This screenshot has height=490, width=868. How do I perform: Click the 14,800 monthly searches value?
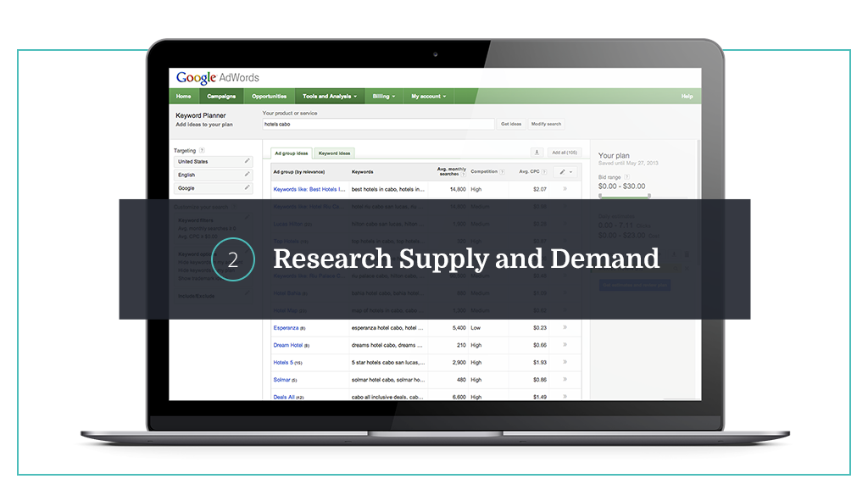pyautogui.click(x=458, y=189)
